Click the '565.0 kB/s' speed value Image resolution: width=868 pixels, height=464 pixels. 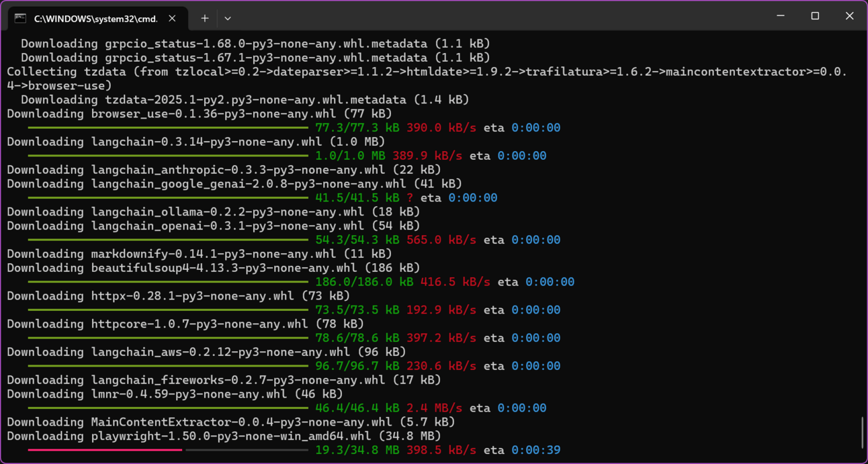coord(441,240)
